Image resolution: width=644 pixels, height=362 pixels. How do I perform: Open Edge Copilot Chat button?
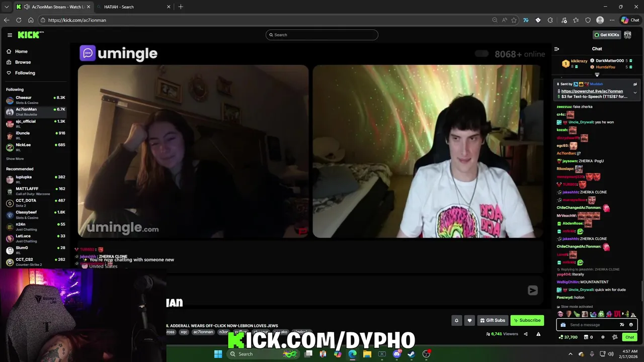(630, 20)
